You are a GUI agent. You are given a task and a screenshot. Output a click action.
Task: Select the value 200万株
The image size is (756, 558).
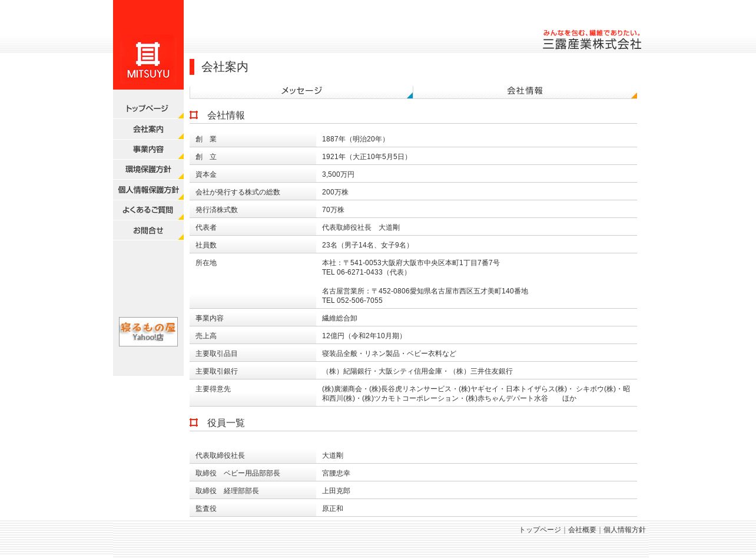coord(335,192)
